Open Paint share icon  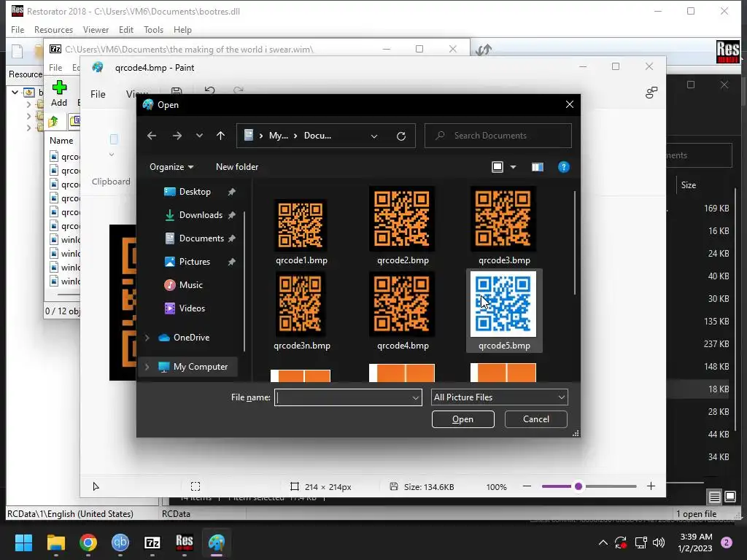tap(651, 93)
